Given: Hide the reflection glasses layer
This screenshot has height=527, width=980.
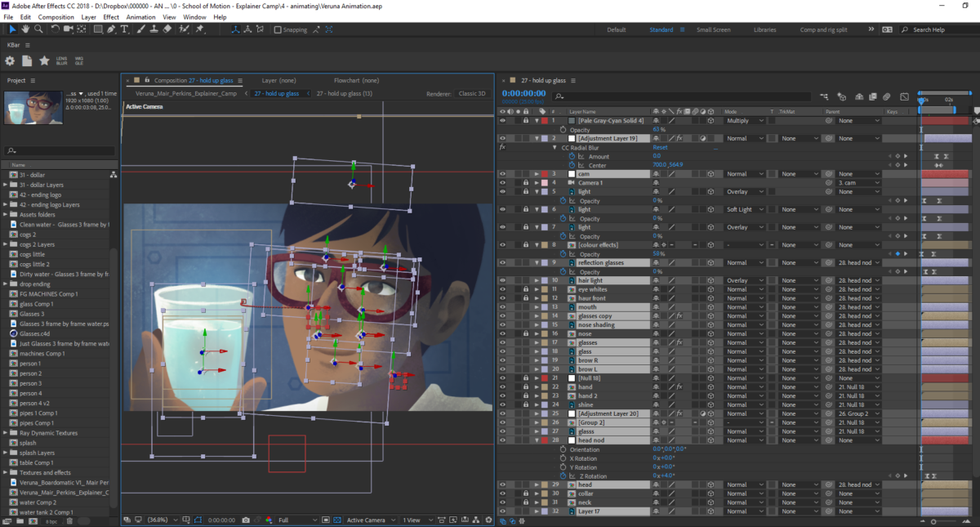Looking at the screenshot, I should pos(503,263).
